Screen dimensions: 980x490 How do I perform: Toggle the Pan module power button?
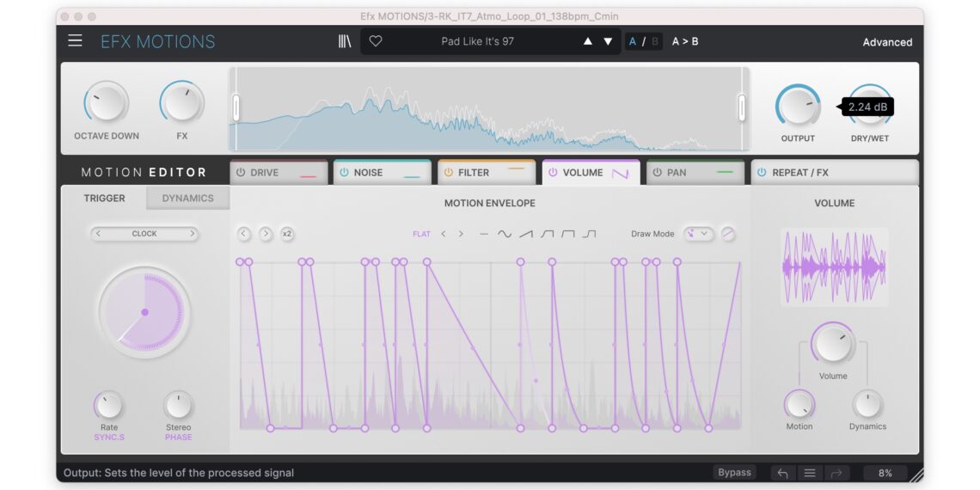pos(657,173)
